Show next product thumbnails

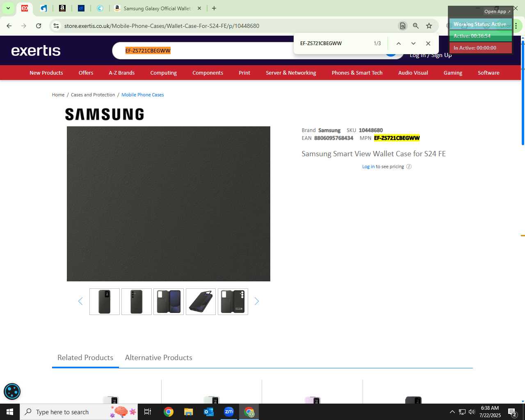click(257, 301)
